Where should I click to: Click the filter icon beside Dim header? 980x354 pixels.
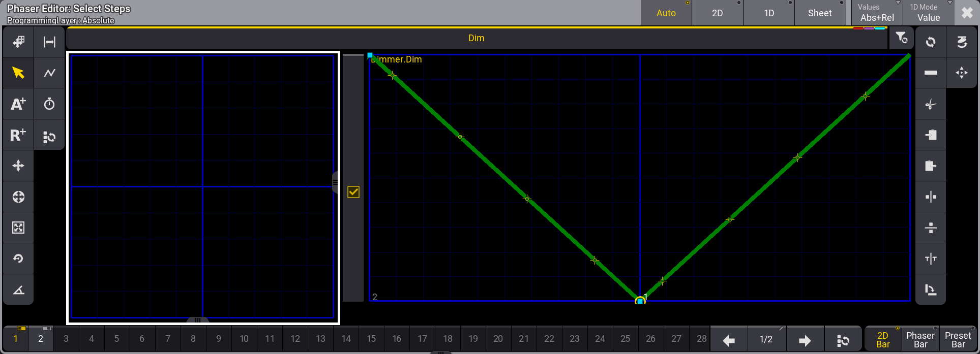click(x=901, y=38)
